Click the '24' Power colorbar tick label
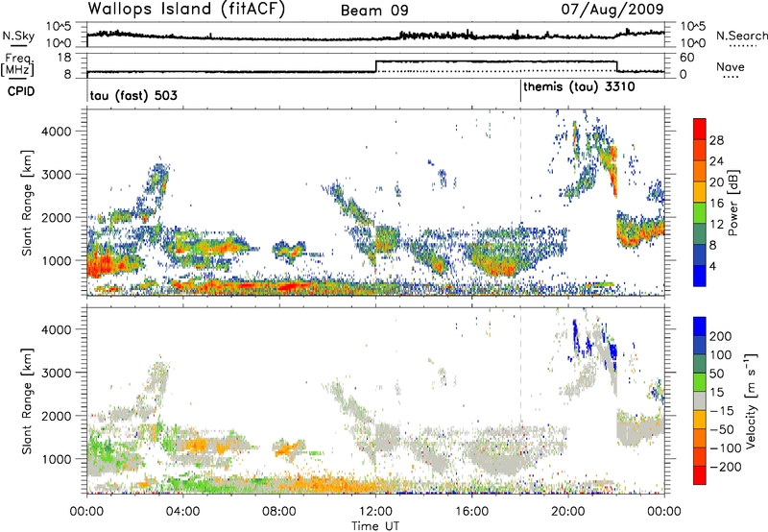The width and height of the screenshot is (768, 532). [716, 161]
